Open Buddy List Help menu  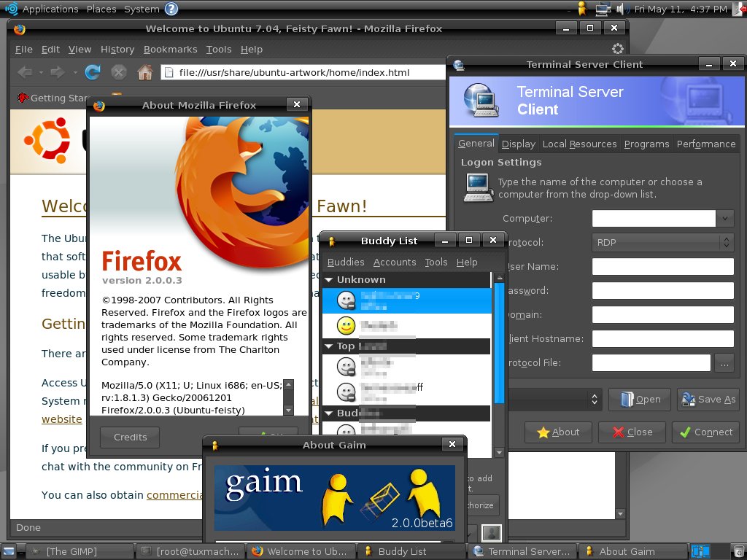(467, 262)
